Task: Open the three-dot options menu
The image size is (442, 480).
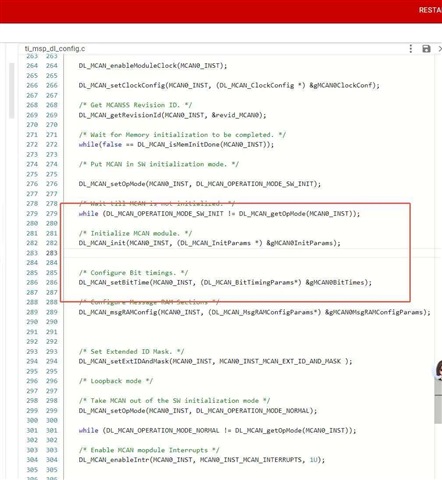Action: 410,49
